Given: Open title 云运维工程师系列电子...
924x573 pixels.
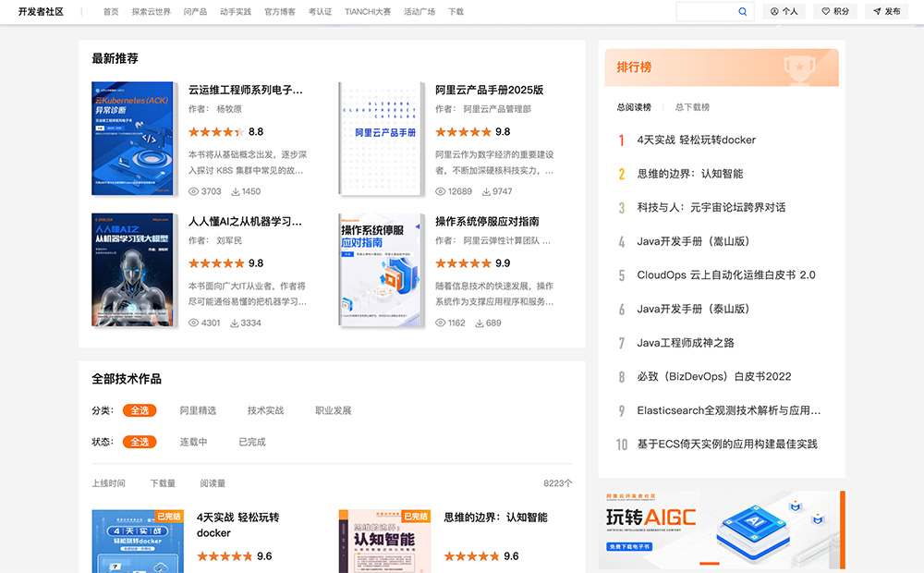Looking at the screenshot, I should [245, 90].
